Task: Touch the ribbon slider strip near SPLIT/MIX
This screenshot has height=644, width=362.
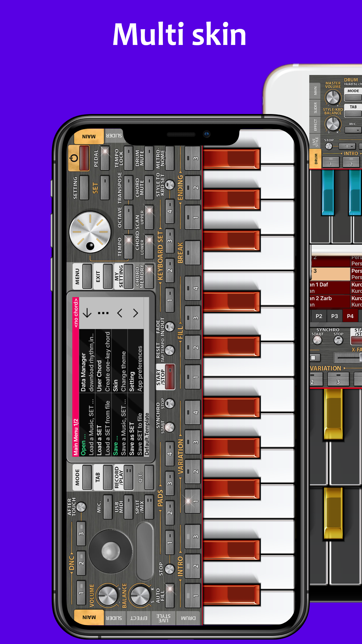Action: (145, 551)
